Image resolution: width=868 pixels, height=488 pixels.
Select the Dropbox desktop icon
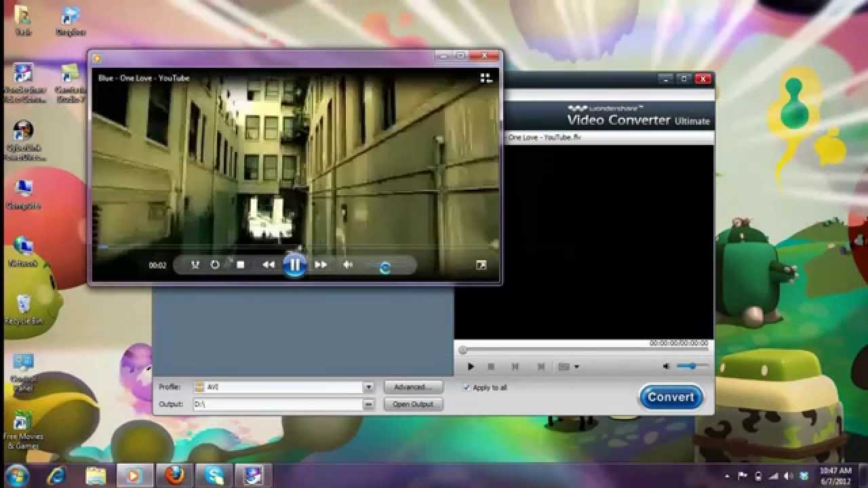point(70,20)
